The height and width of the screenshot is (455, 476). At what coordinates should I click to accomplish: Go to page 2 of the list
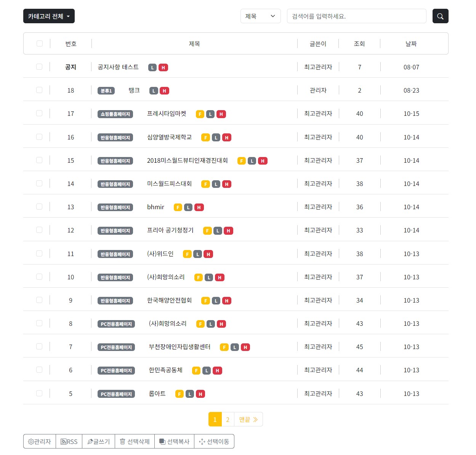pos(228,420)
